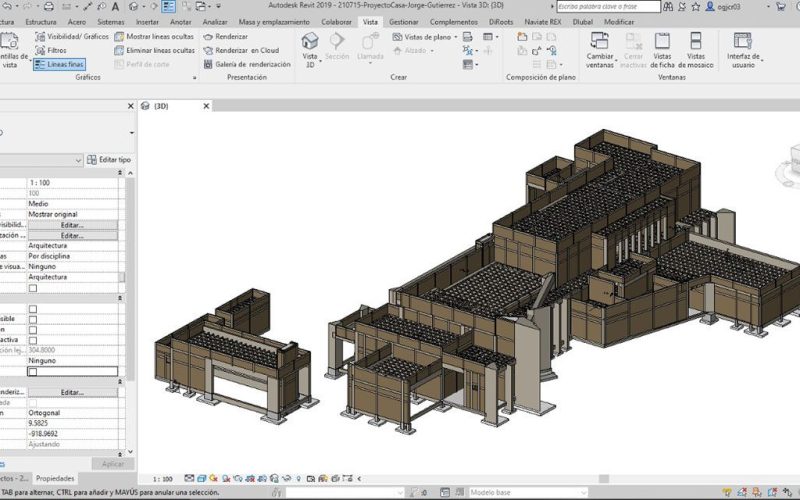Viewport: 800px width, 500px height.
Task: Open user account ogjcr03 menu
Action: pos(723,7)
